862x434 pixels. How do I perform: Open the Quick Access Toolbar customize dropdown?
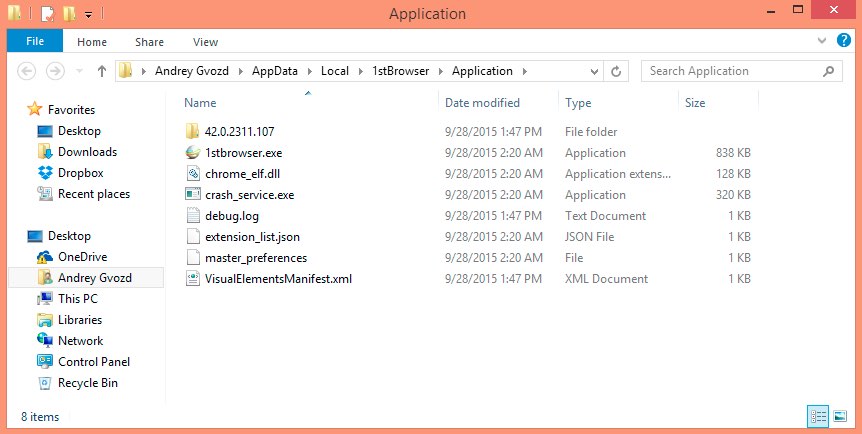(x=89, y=14)
